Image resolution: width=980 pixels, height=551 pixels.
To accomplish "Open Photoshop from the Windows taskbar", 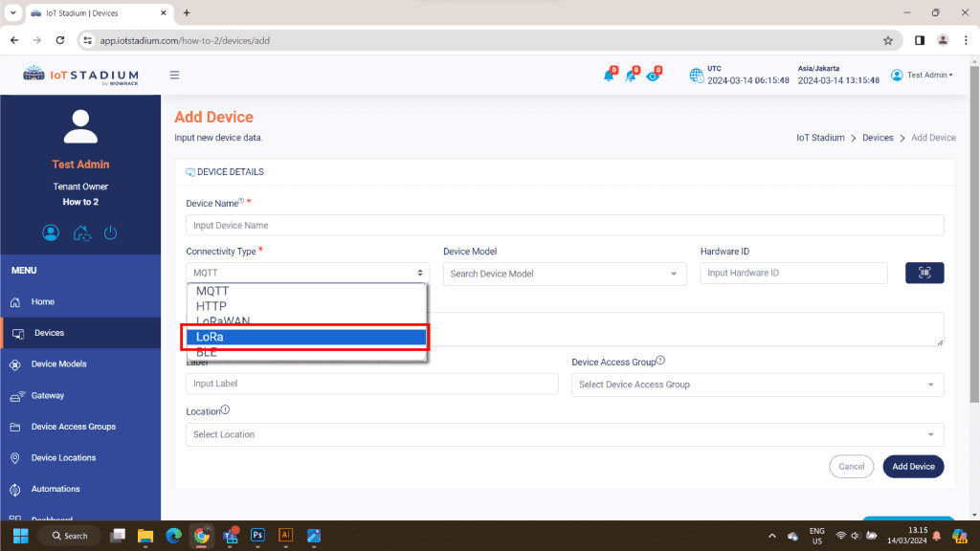I will 256,536.
